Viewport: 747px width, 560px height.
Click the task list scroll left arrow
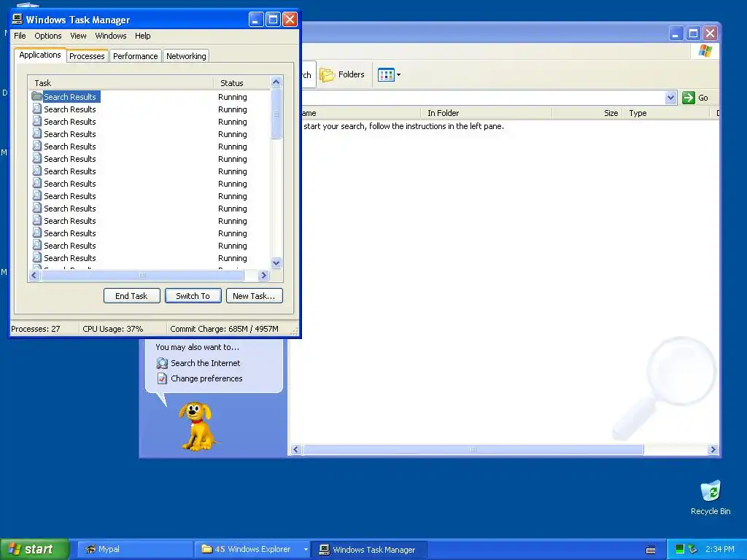click(34, 275)
